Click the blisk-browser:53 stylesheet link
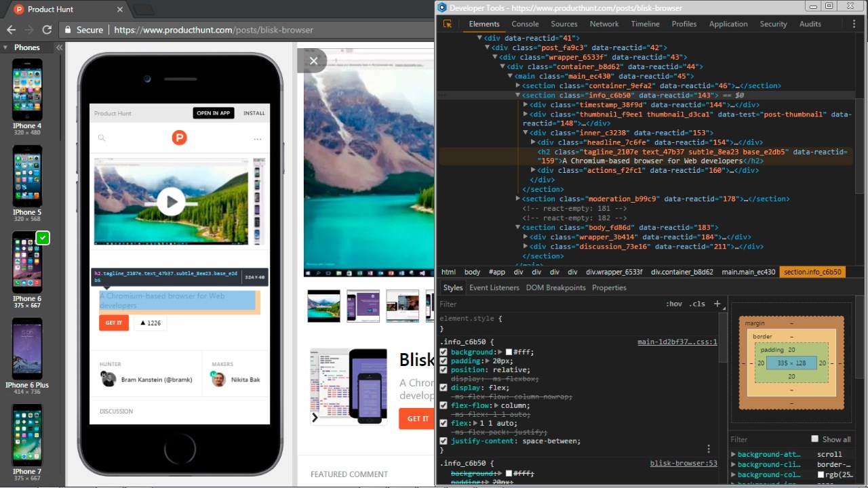The width and height of the screenshot is (868, 488). click(x=683, y=463)
